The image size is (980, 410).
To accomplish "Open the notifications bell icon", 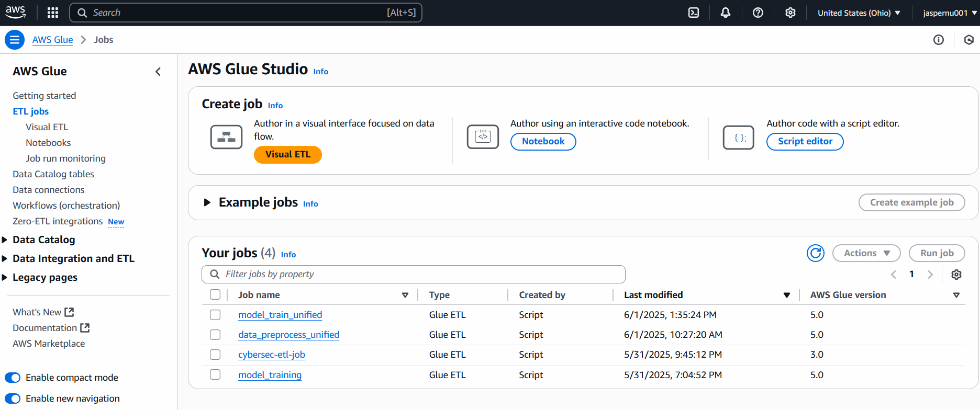I will pyautogui.click(x=726, y=13).
